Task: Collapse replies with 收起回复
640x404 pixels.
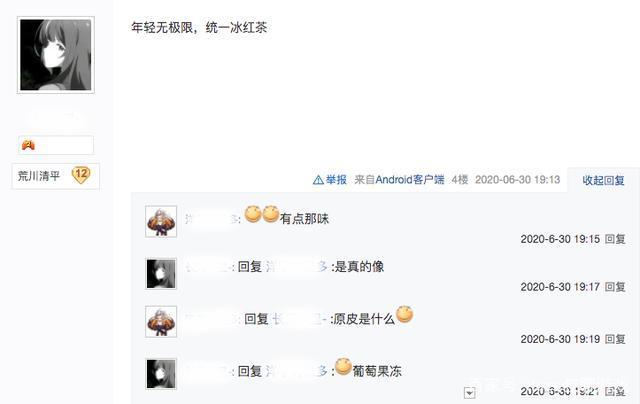Action: coord(603,180)
